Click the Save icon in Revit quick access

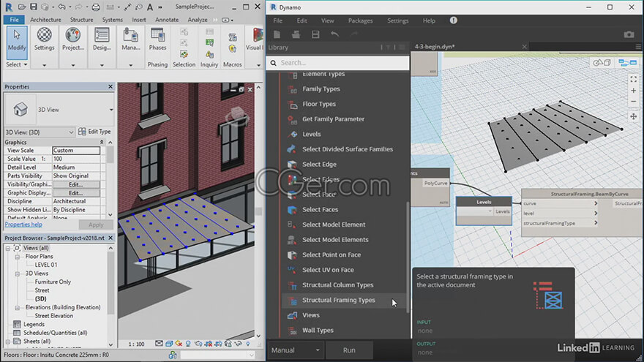pos(34,7)
